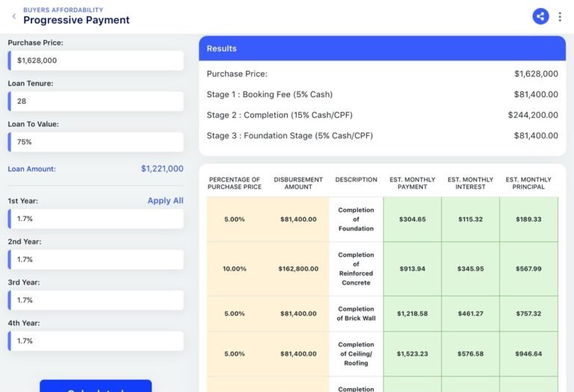Screen dimensions: 574x392
Task: Edit the Loan Tenure field showing 28
Action: pos(96,101)
